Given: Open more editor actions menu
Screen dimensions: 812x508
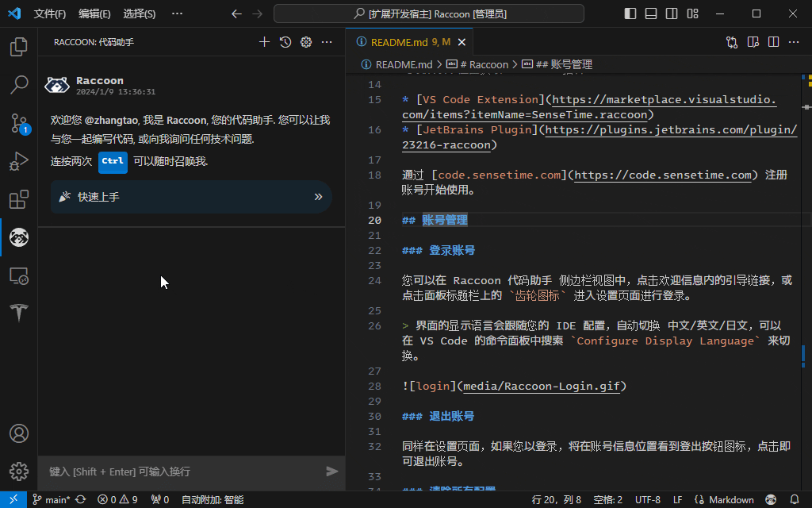Looking at the screenshot, I should tap(794, 42).
